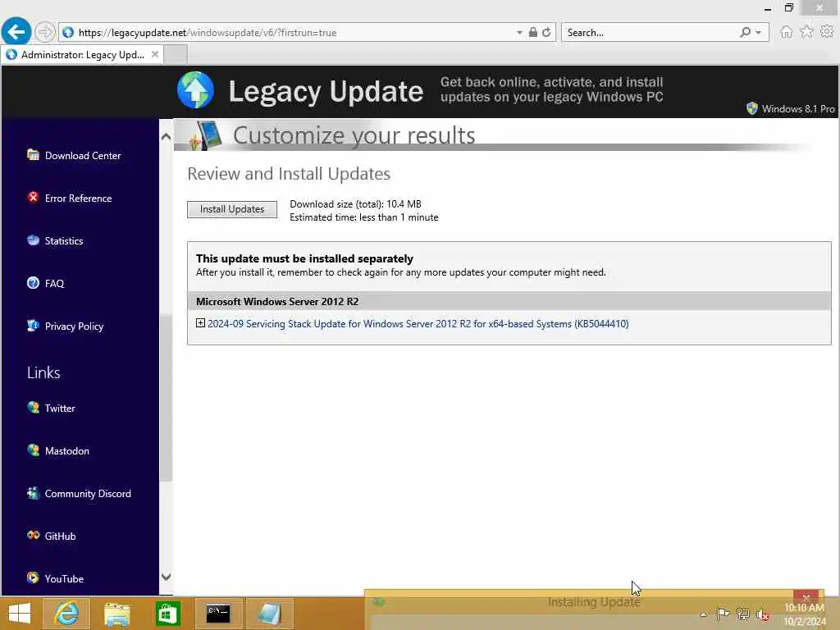Click the Twitter link icon
Viewport: 840px width, 630px height.
[x=33, y=408]
